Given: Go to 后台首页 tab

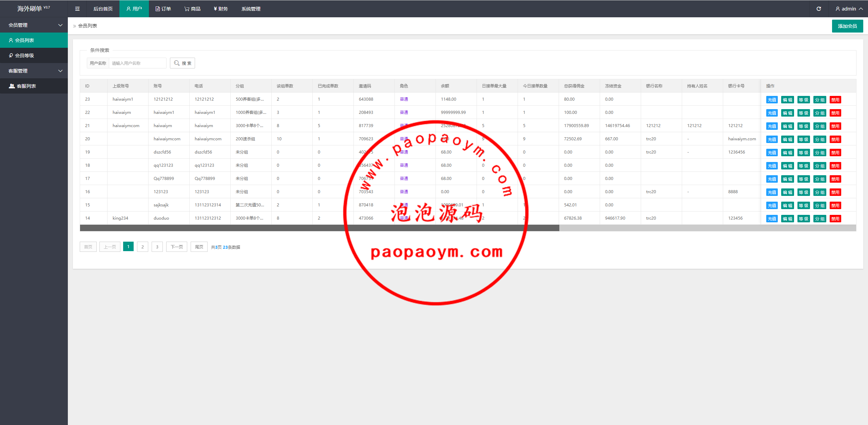Looking at the screenshot, I should (x=103, y=9).
